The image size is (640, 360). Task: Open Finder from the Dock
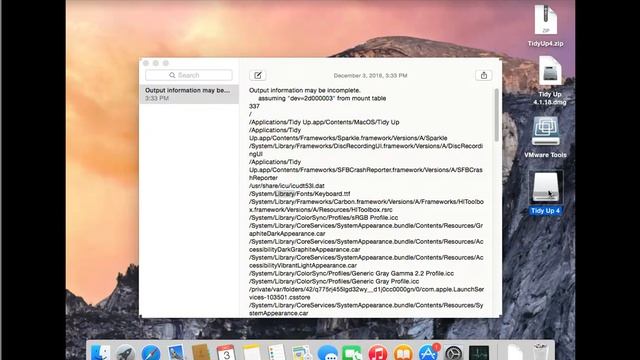coord(100,353)
